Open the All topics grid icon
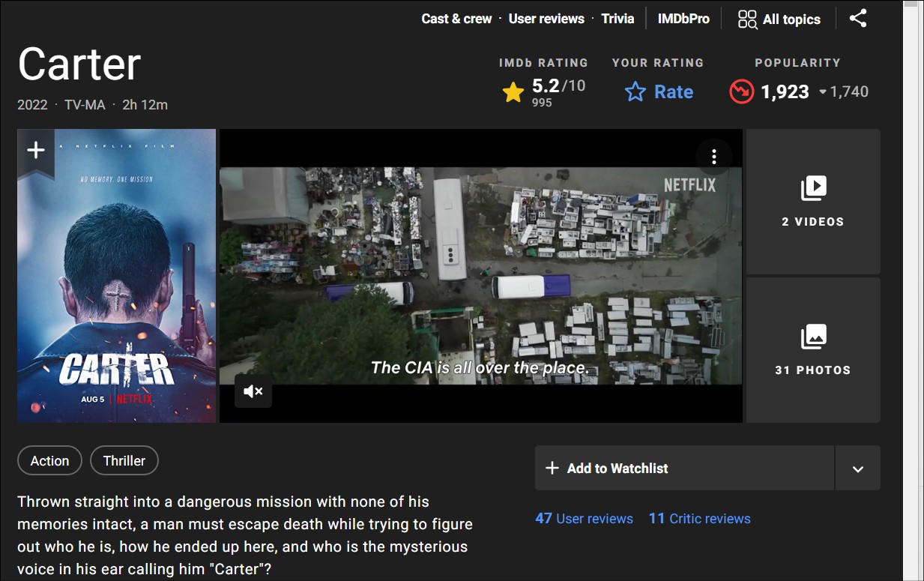Viewport: 924px width, 581px height. (x=747, y=19)
